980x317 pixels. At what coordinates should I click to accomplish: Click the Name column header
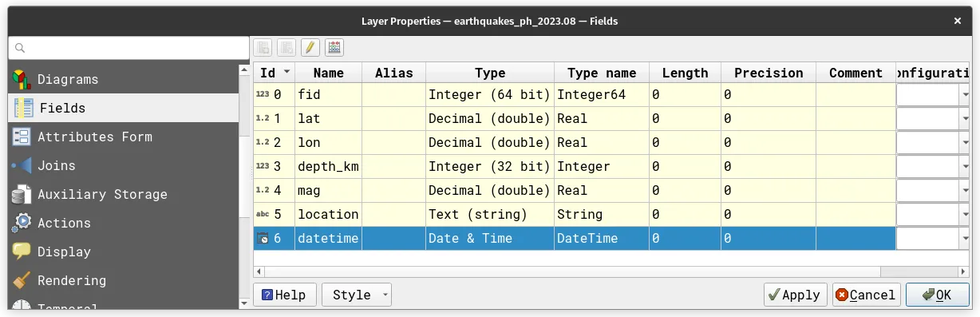coord(328,73)
